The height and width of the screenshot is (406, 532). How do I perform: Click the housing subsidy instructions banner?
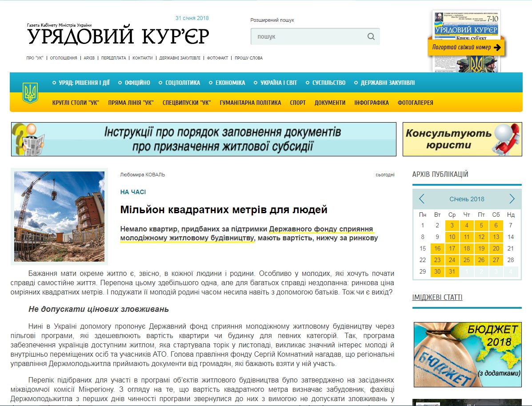tap(204, 139)
